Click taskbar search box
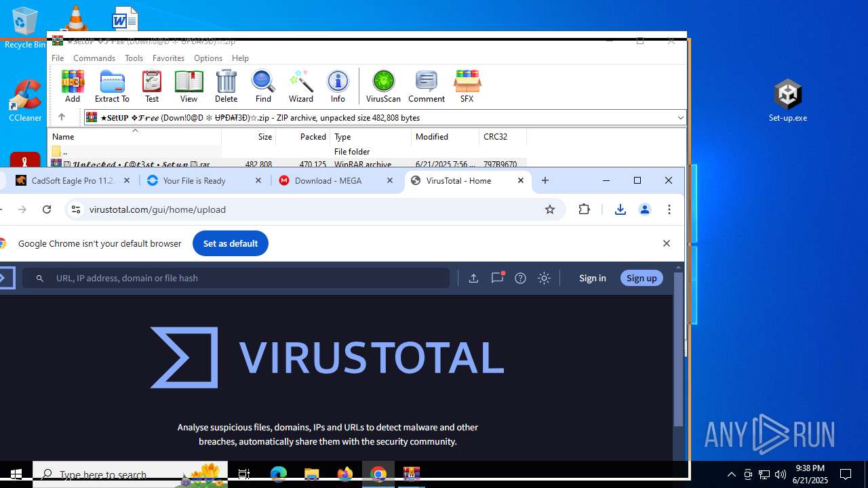This screenshot has height=488, width=868. tap(130, 474)
